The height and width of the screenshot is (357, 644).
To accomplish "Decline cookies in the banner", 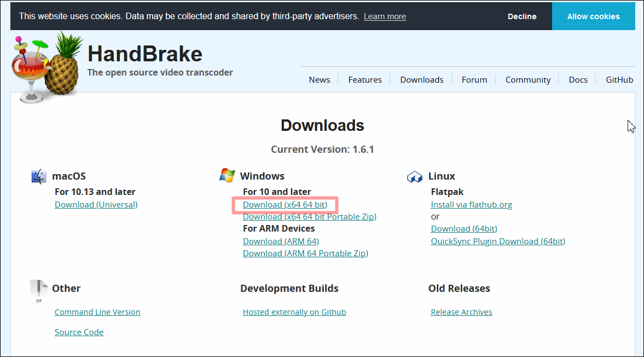I will 522,16.
